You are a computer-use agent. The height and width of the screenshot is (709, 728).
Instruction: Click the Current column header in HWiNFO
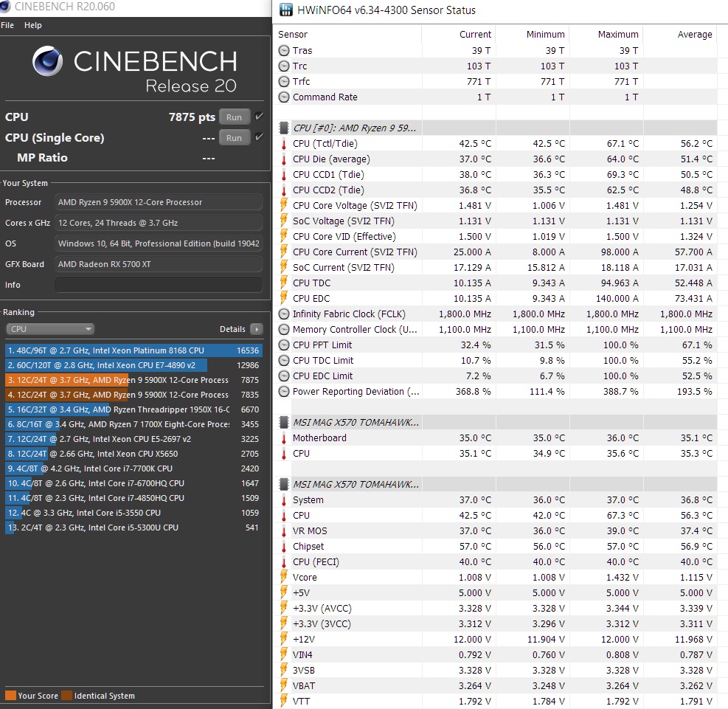coord(475,35)
